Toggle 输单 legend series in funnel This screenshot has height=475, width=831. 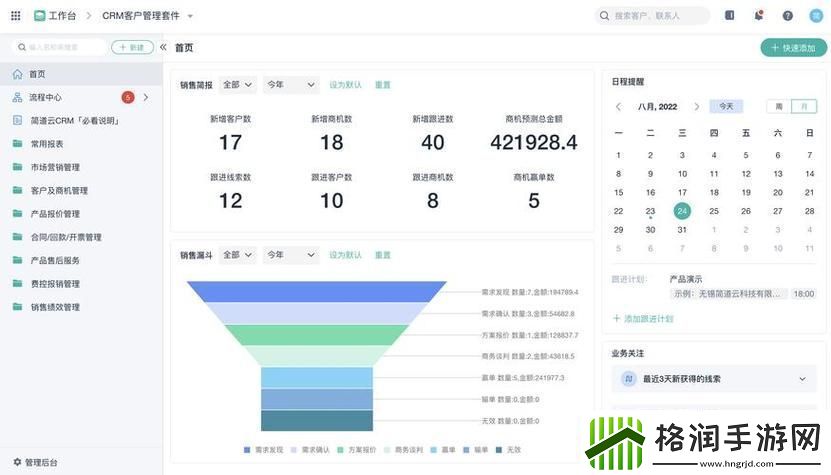click(x=475, y=450)
